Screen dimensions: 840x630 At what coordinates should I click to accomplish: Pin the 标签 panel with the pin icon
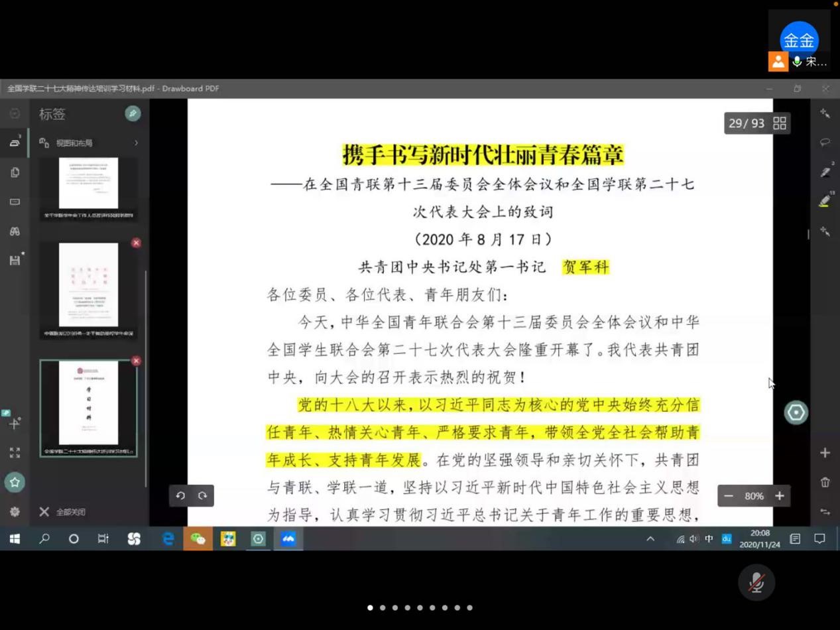click(x=133, y=113)
